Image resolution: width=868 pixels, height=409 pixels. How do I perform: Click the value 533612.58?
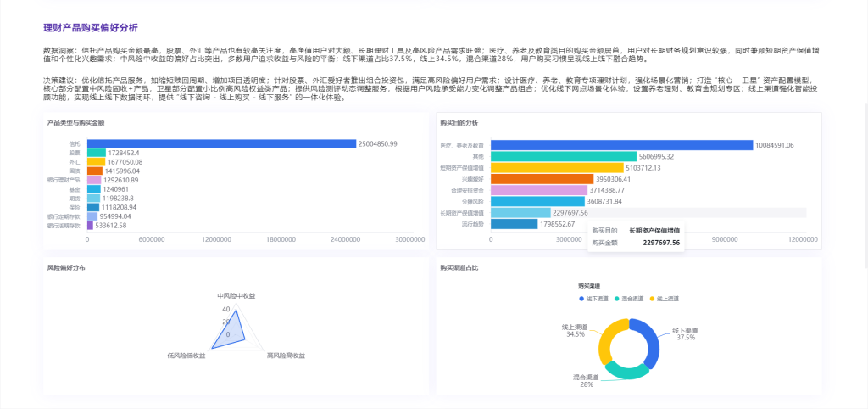111,226
